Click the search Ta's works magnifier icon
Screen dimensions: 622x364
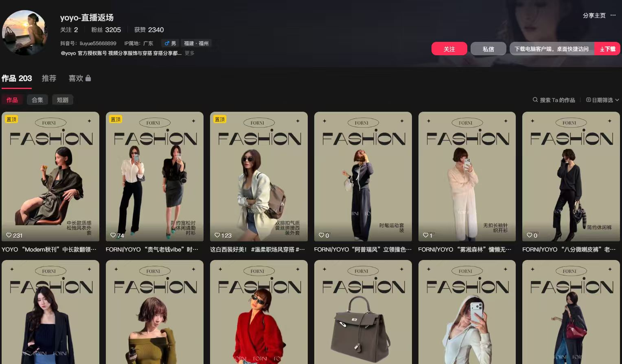point(535,100)
